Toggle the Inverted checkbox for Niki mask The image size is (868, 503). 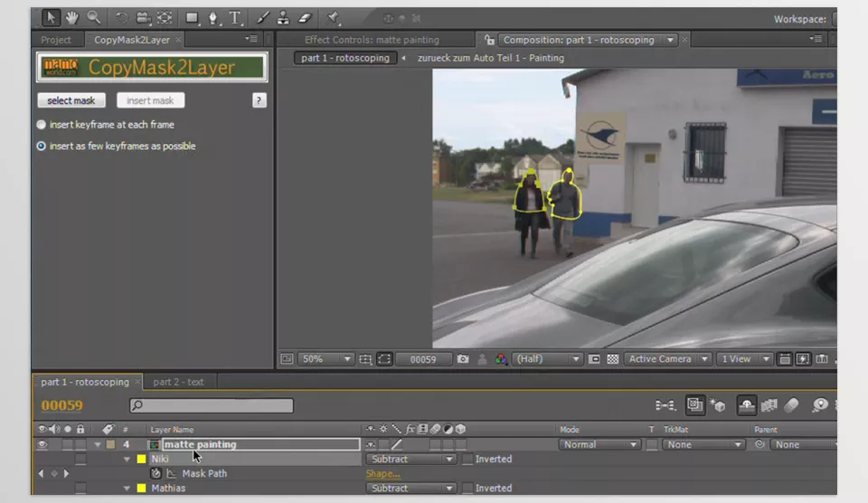coord(467,460)
